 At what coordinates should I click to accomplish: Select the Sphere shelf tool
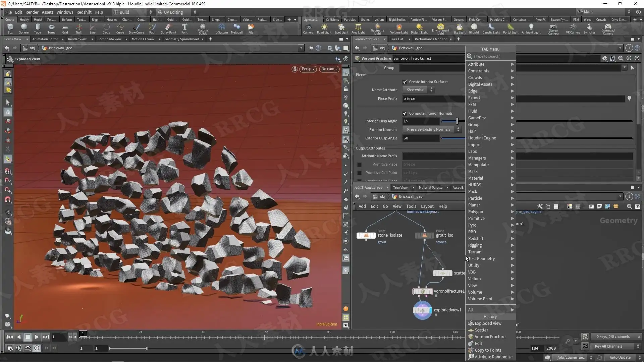[23, 28]
